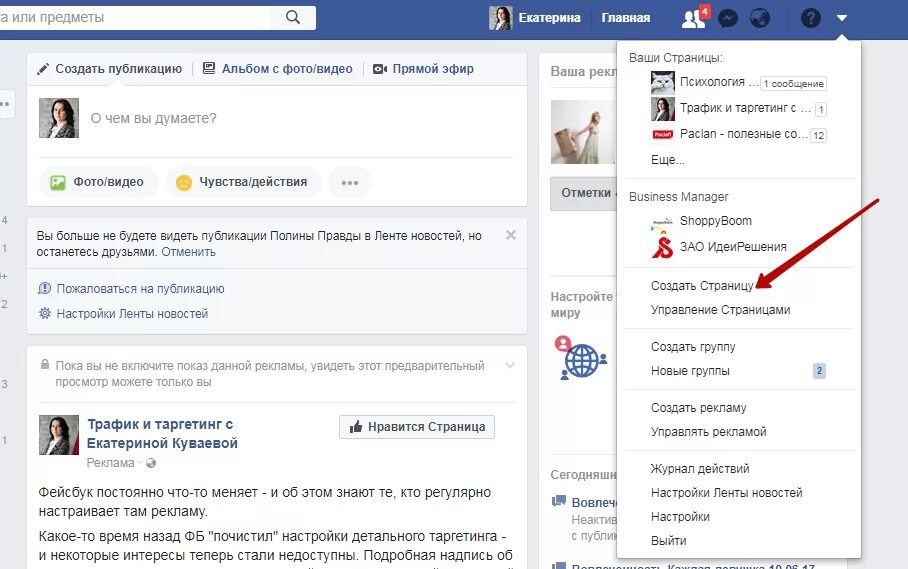Open friend requests icon with badge
The height and width of the screenshot is (569, 908).
[695, 18]
